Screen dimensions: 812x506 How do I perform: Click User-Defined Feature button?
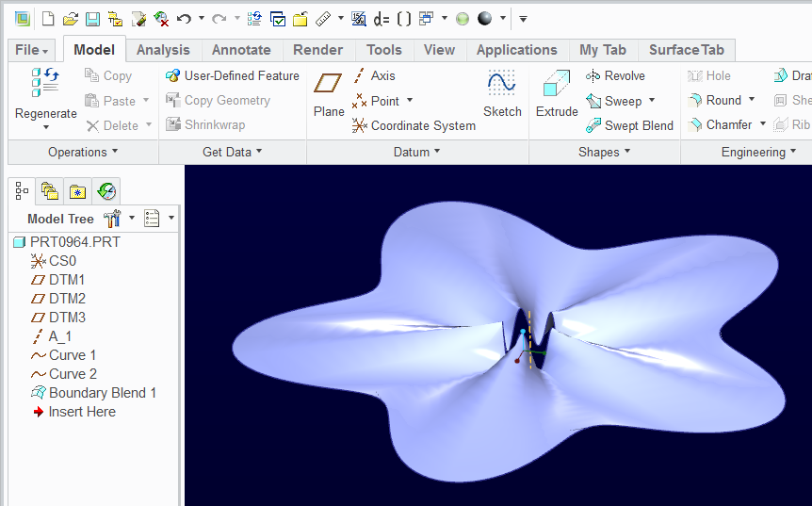232,75
